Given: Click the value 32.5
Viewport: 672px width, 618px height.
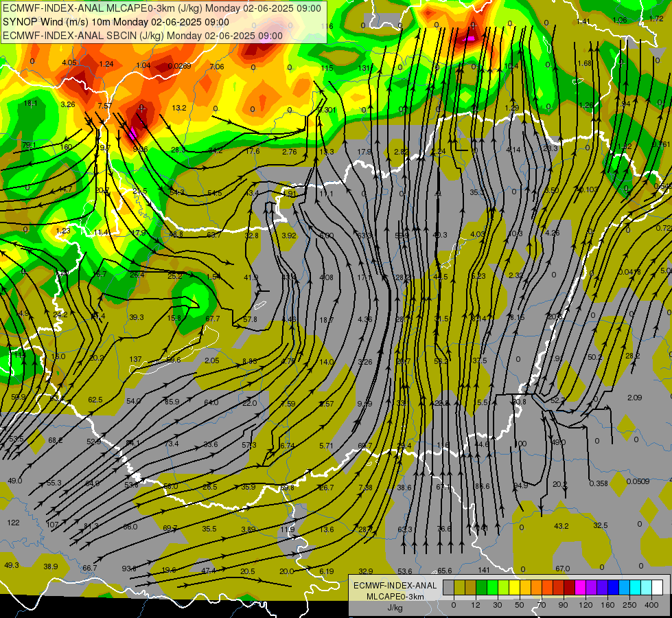Looking at the screenshot, I should pyautogui.click(x=601, y=525).
